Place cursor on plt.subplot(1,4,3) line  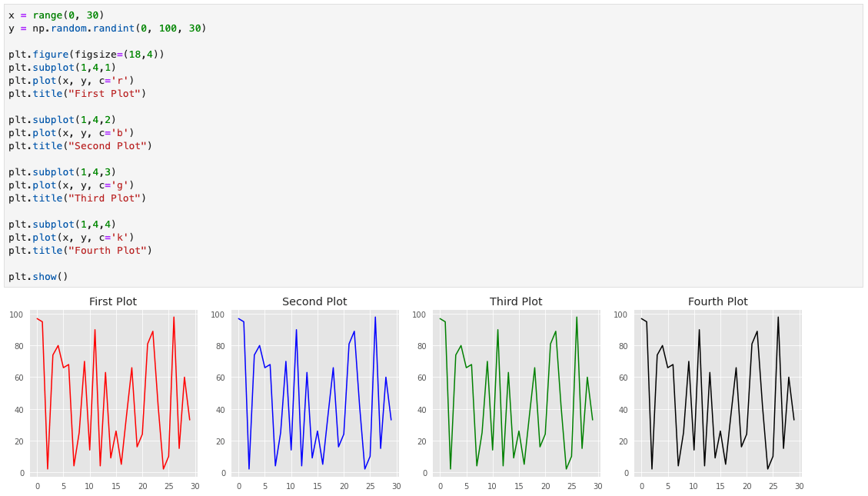click(62, 172)
